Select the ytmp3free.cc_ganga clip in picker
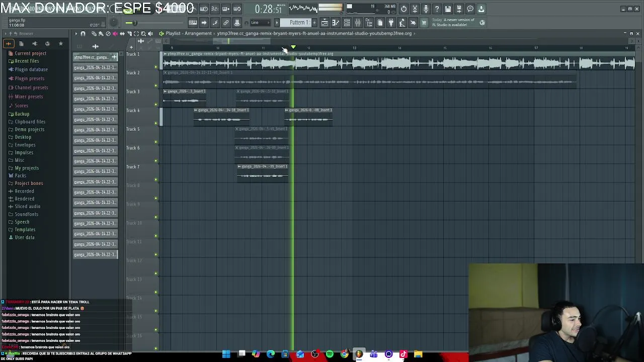 point(95,57)
